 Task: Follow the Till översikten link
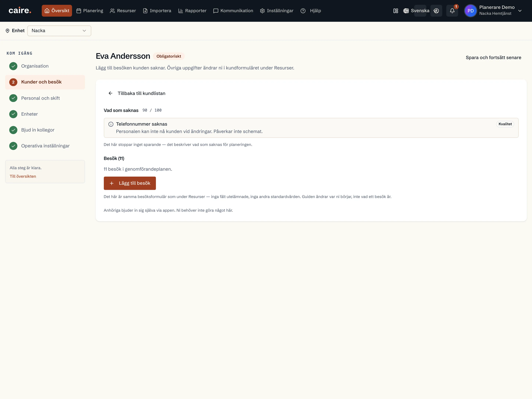[23, 176]
